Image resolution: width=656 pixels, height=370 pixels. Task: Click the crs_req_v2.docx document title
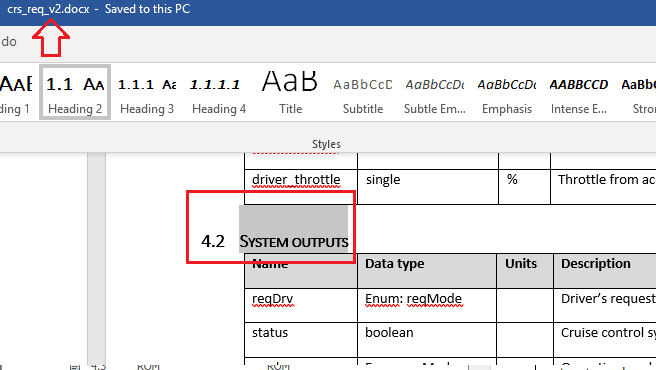[48, 9]
